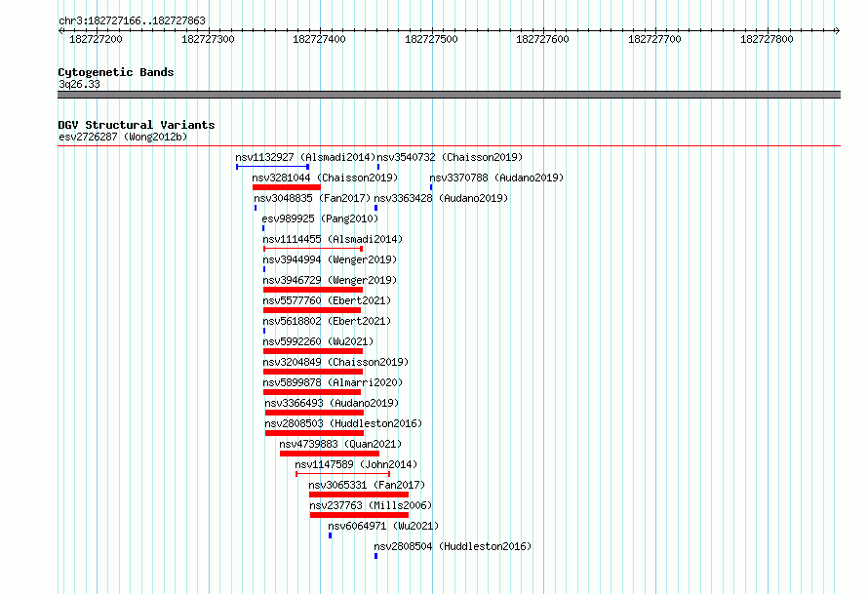Image resolution: width=868 pixels, height=594 pixels.
Task: Click the red bar under nsv4739883
Action: (x=330, y=454)
